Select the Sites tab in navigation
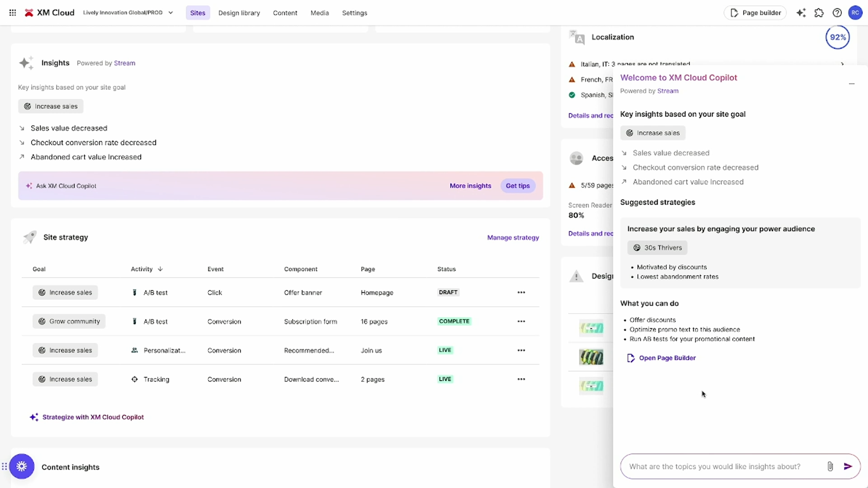Screen dimensions: 868x488 [197, 13]
